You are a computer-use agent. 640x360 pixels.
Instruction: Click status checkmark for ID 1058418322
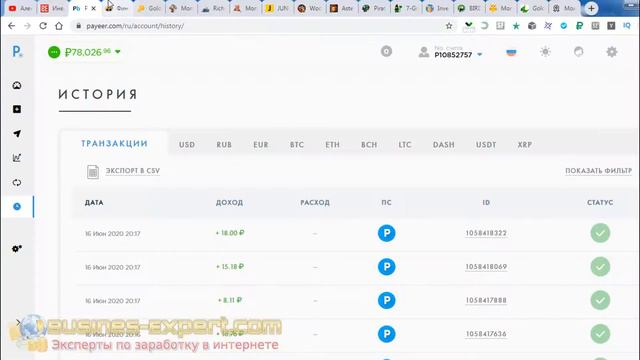(x=600, y=233)
